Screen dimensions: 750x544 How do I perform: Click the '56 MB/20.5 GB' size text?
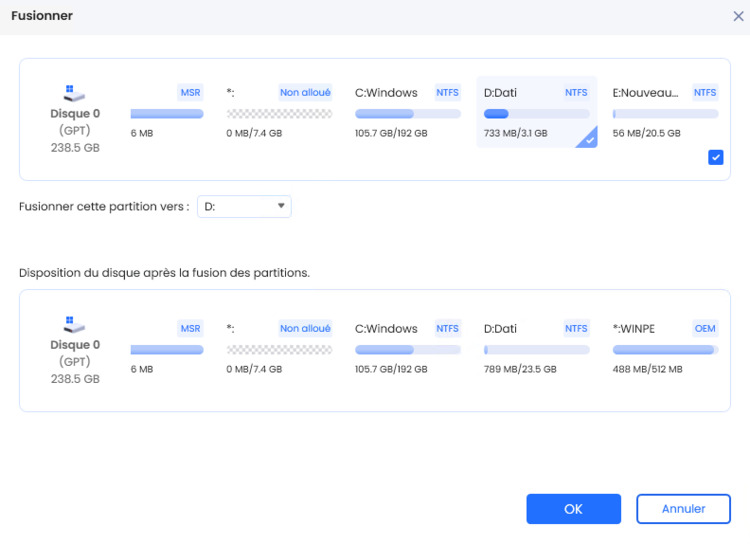pos(646,133)
